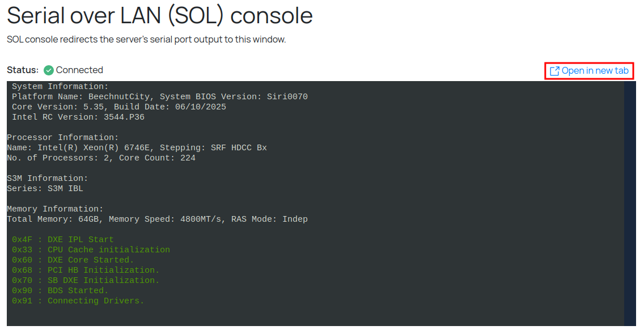This screenshot has height=334, width=644.
Task: Click the 'Series: S3M IBL' line
Action: [45, 189]
